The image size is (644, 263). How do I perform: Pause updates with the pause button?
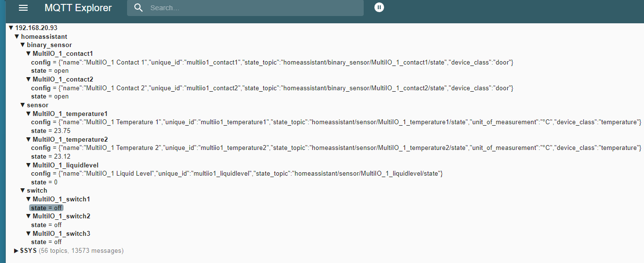379,7
